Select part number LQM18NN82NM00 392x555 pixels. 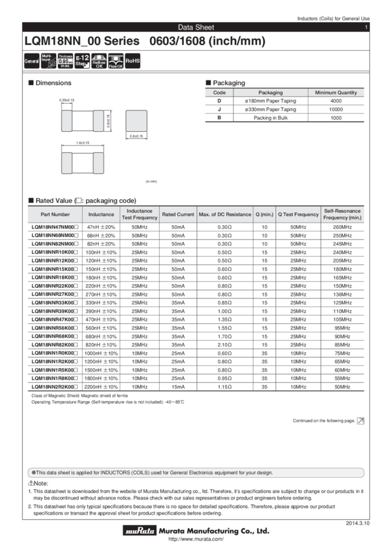(55, 244)
